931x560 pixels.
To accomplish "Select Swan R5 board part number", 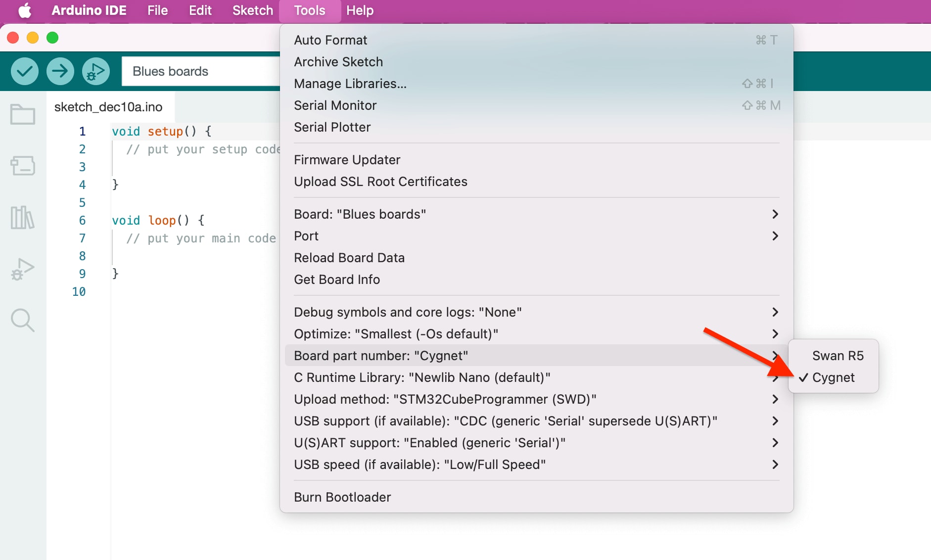I will coord(834,356).
